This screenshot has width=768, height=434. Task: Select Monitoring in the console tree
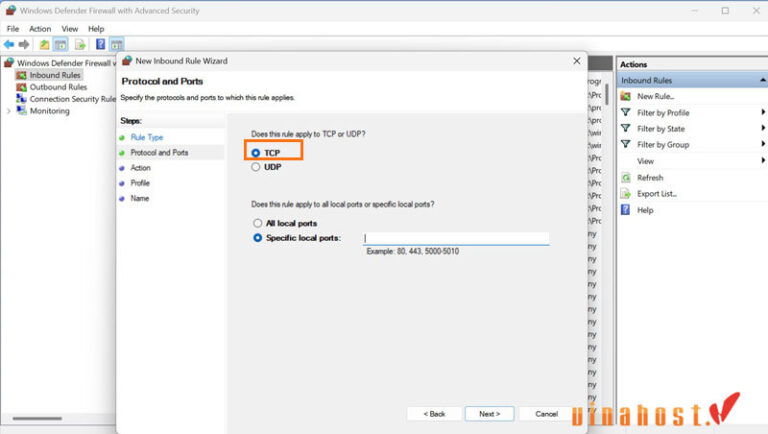pyautogui.click(x=49, y=111)
